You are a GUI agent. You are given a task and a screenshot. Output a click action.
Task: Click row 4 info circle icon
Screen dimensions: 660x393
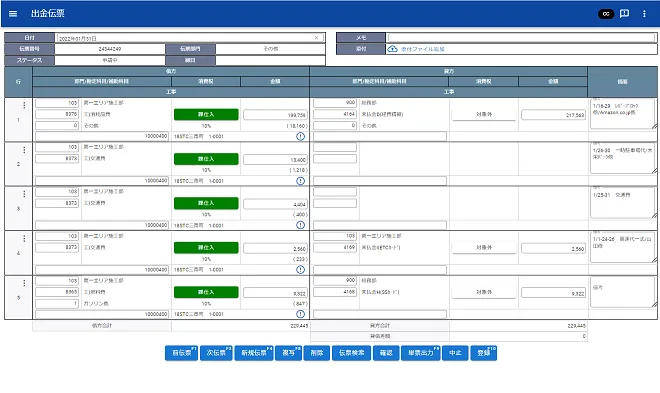[x=300, y=270]
